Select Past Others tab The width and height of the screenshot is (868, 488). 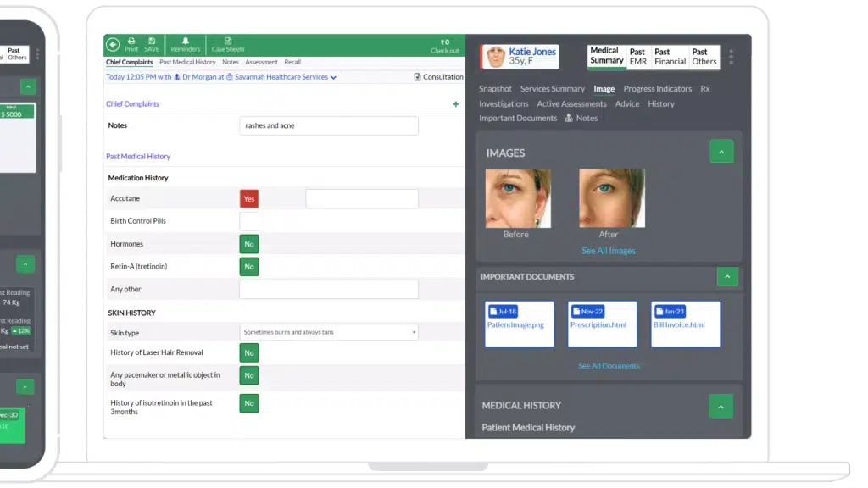tap(704, 57)
